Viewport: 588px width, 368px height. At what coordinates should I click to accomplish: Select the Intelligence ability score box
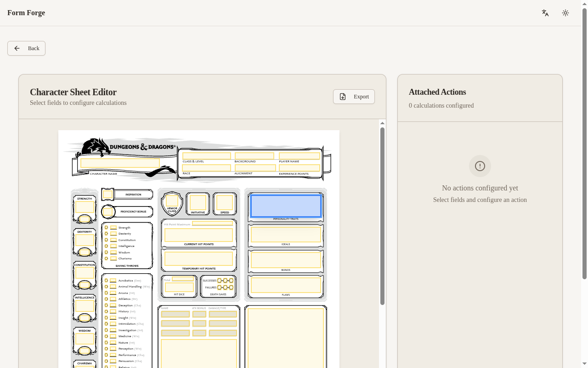click(85, 306)
